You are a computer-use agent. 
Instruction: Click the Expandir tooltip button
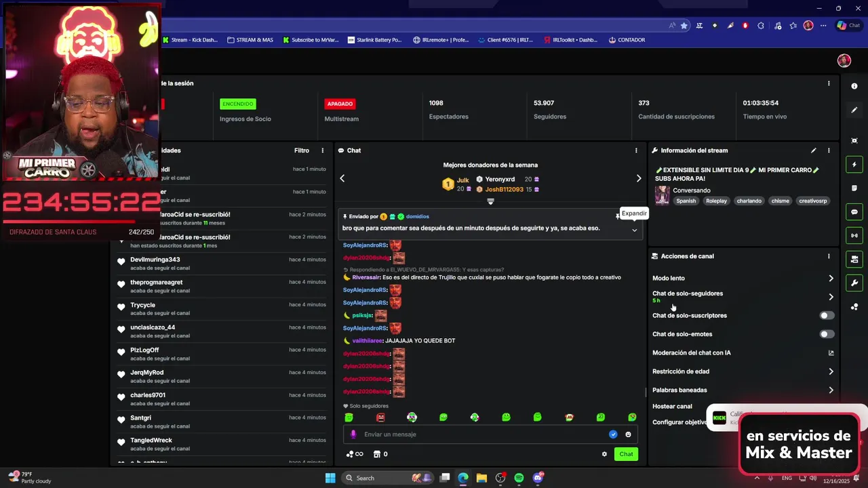pos(634,213)
